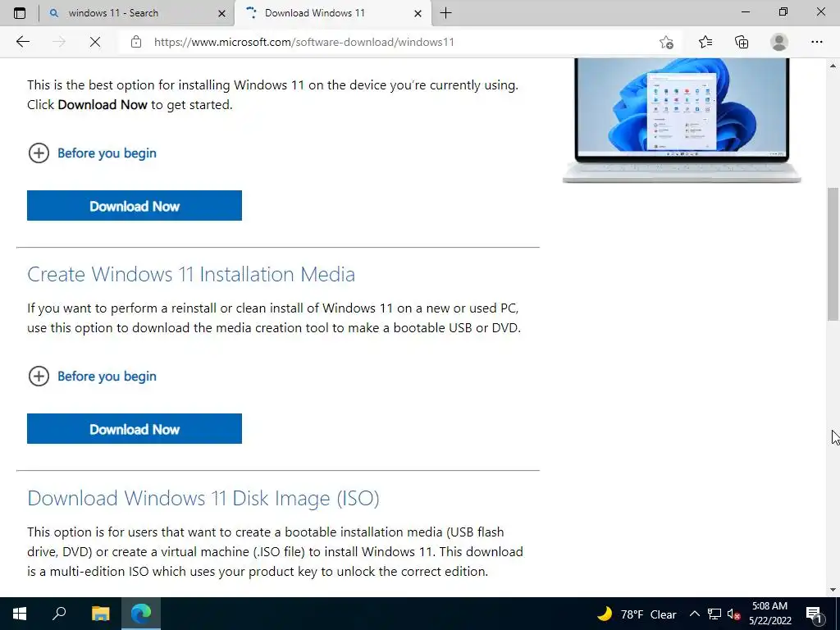Viewport: 840px width, 630px height.
Task: Expand Before you begin under Installation Assistant
Action: [92, 153]
